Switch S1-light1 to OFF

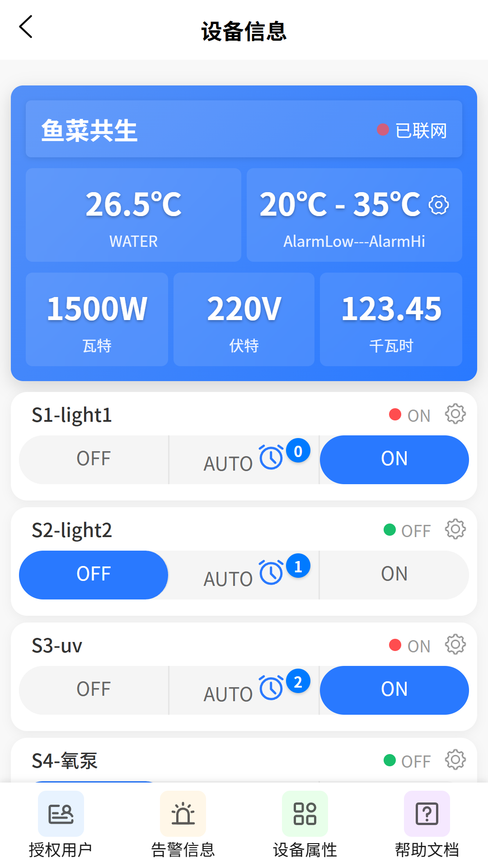pyautogui.click(x=94, y=459)
